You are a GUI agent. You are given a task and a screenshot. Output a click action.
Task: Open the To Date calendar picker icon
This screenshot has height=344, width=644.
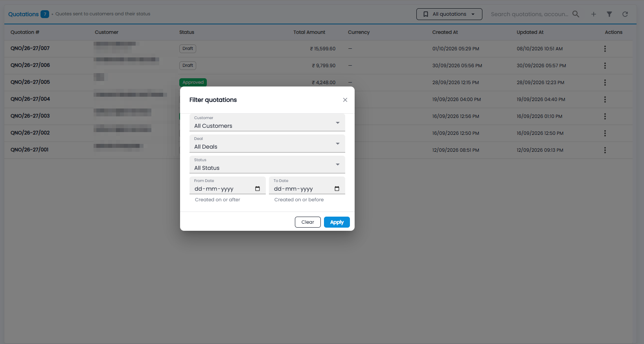coord(337,189)
